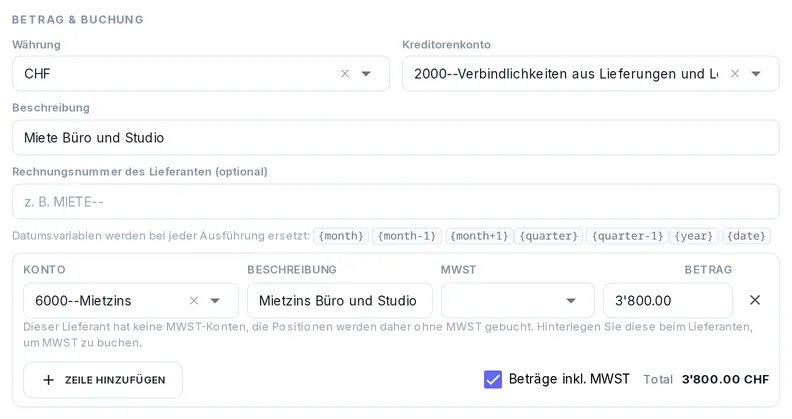Open the Währung dropdown arrow
This screenshot has height=419, width=792.
pyautogui.click(x=366, y=74)
